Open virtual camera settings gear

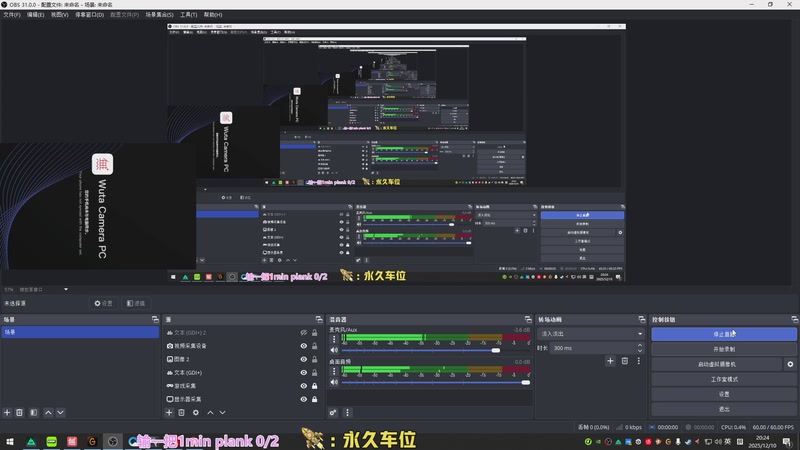click(x=790, y=364)
